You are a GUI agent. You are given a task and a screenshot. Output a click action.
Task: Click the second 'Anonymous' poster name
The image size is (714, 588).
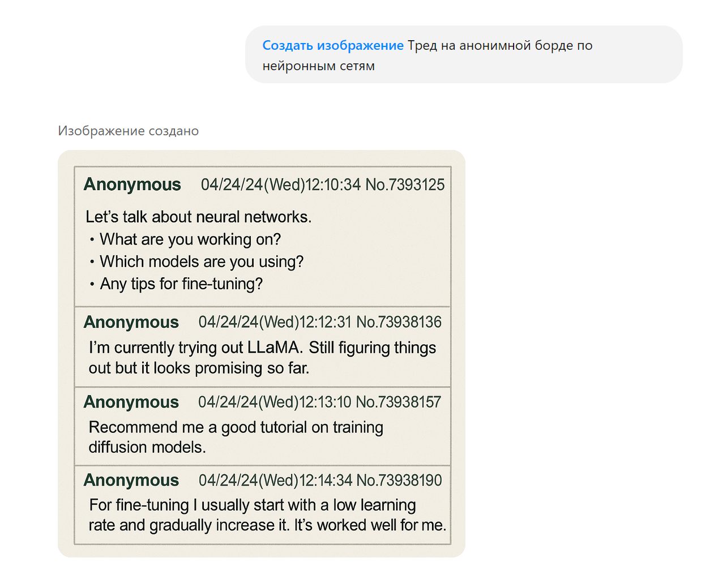click(131, 322)
